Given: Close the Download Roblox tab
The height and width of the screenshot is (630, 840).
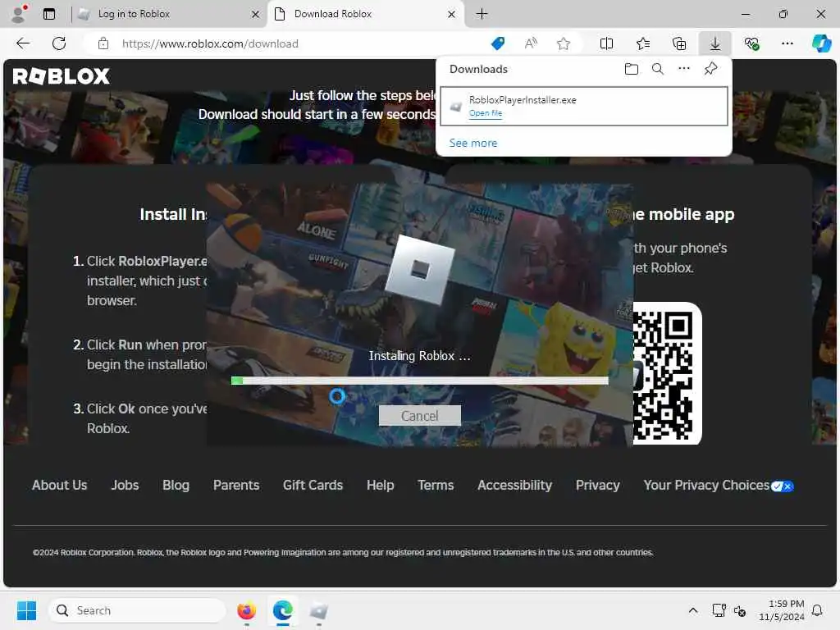Looking at the screenshot, I should pyautogui.click(x=452, y=15).
